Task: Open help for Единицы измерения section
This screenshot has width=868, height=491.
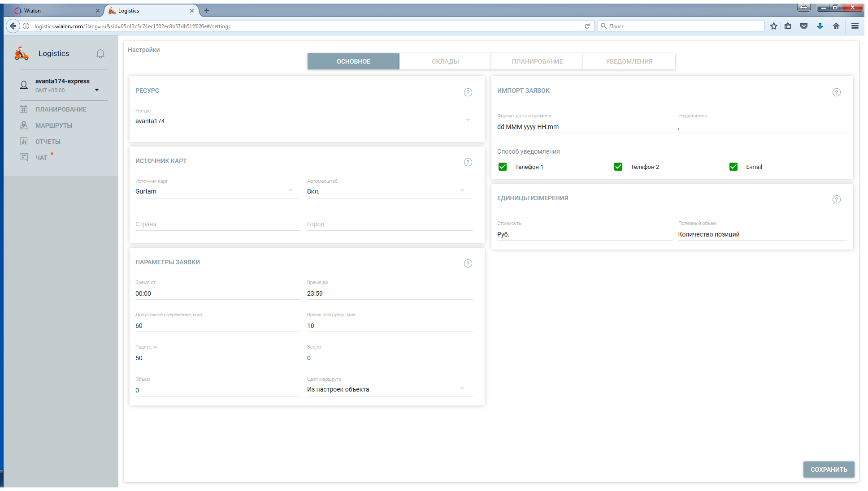Action: pyautogui.click(x=836, y=199)
